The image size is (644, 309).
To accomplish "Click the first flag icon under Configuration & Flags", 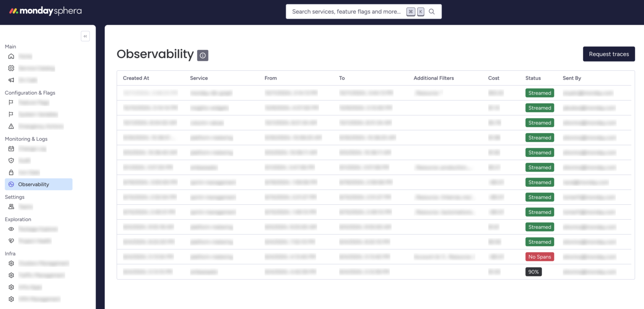I will [x=11, y=102].
